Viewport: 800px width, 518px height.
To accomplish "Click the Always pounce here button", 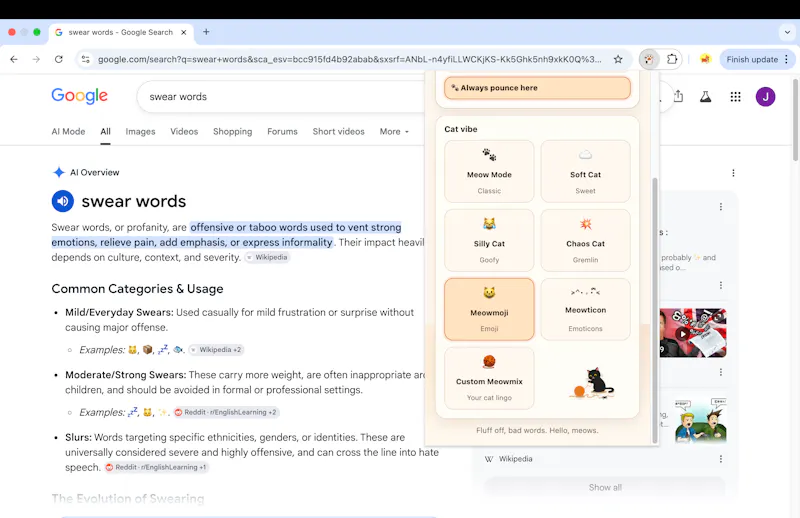I will [537, 88].
